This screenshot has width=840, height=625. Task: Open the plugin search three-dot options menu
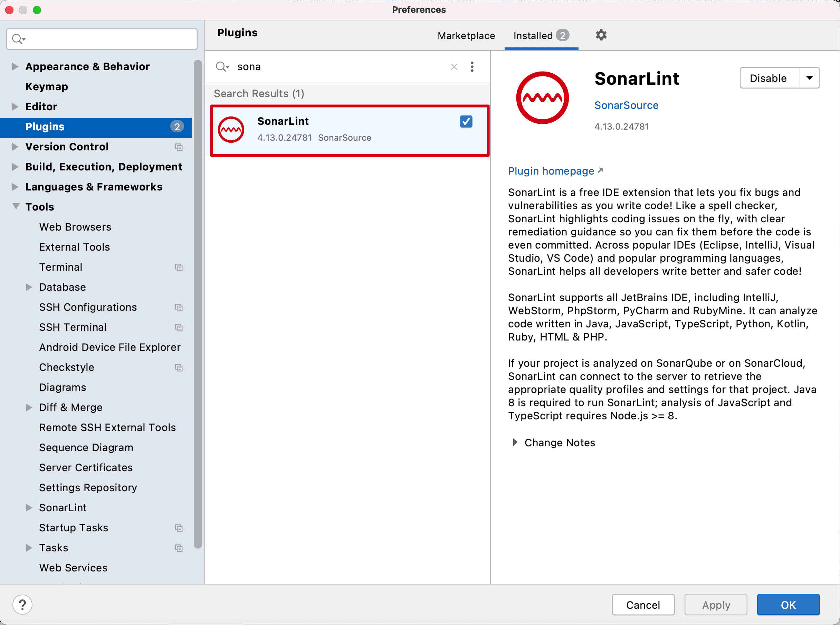click(472, 67)
